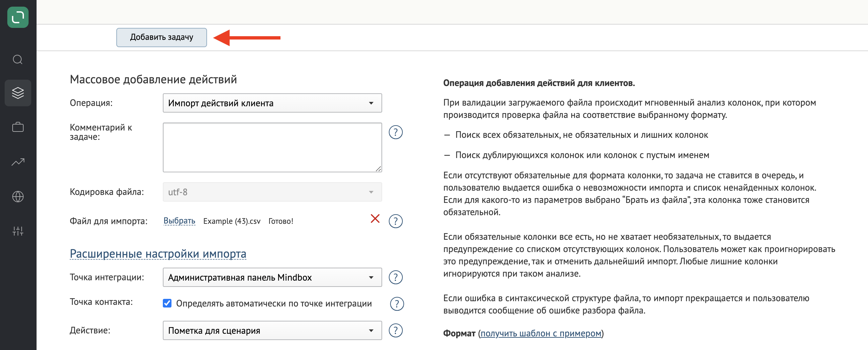The image size is (868, 350).
Task: Click the bold 'Формат' label
Action: (x=459, y=333)
